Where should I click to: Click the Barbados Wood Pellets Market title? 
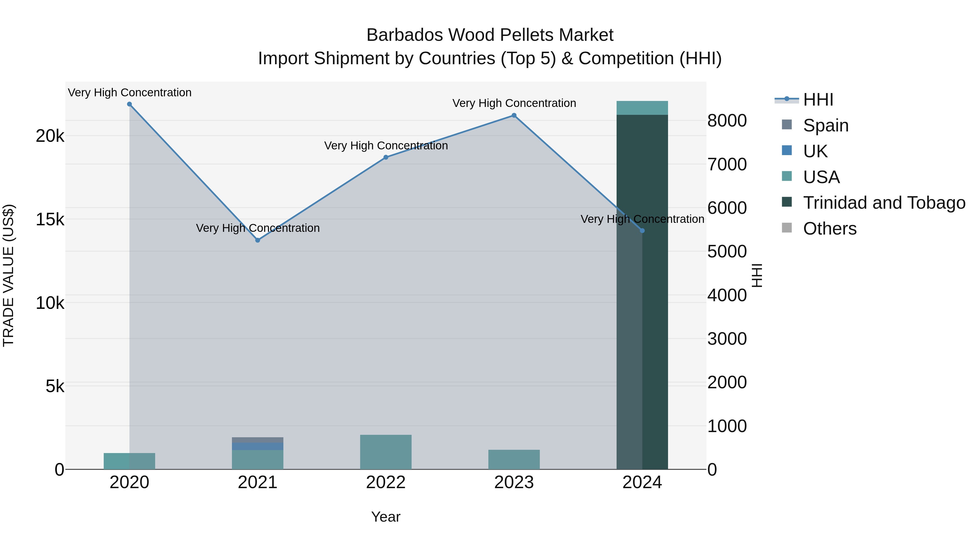[x=490, y=35]
